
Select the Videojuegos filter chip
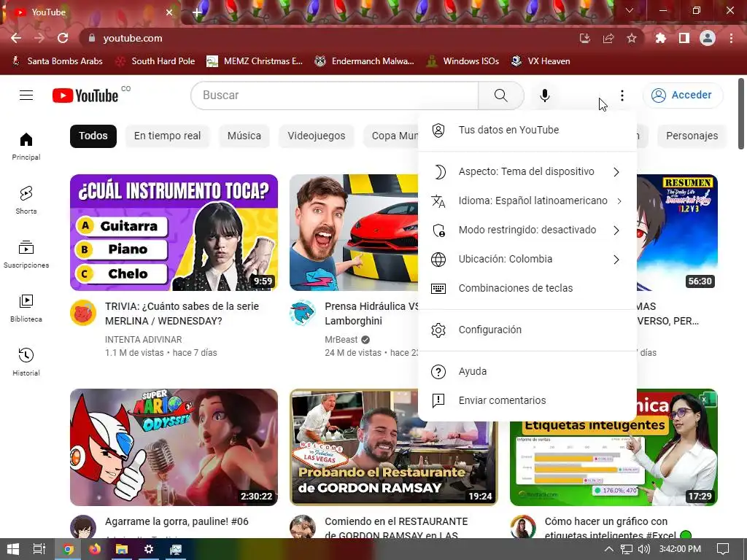click(x=317, y=136)
